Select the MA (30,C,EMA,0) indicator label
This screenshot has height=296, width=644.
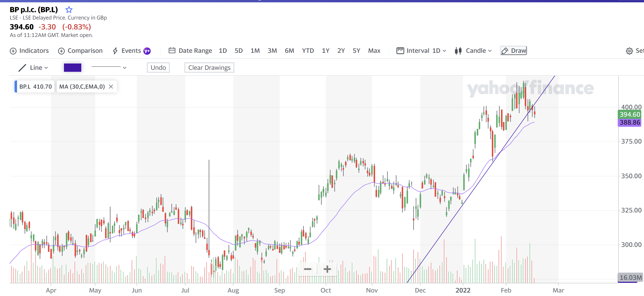pyautogui.click(x=82, y=87)
